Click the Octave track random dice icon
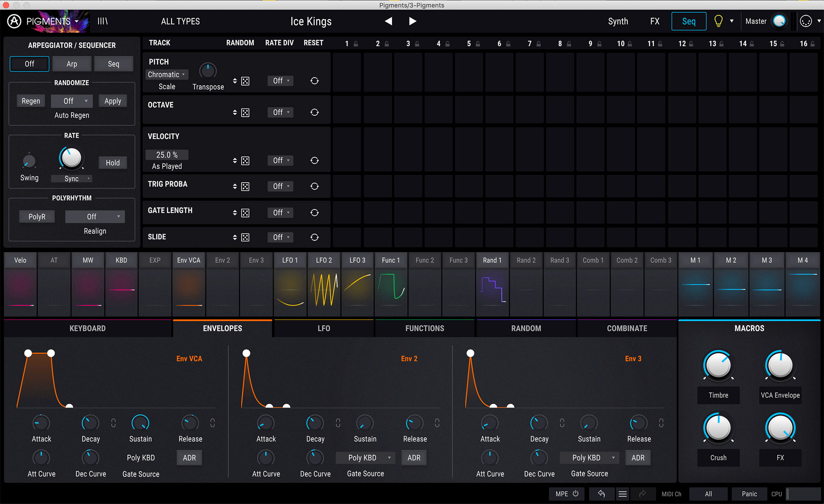This screenshot has width=824, height=504. click(x=245, y=113)
